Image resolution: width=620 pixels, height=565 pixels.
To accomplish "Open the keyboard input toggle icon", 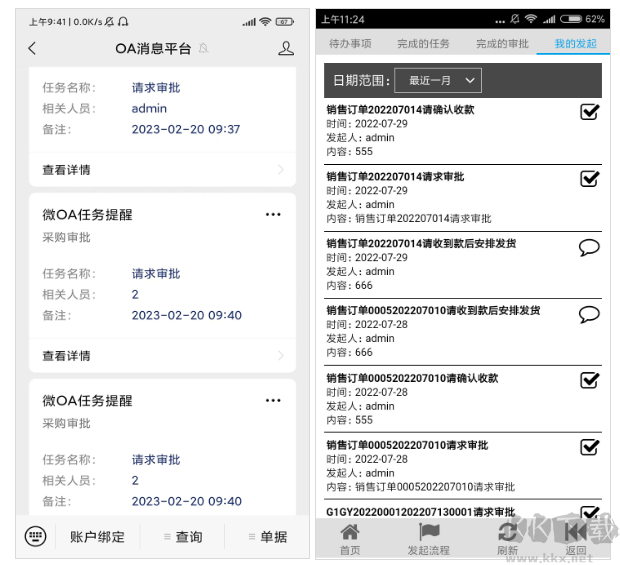I will pyautogui.click(x=36, y=537).
